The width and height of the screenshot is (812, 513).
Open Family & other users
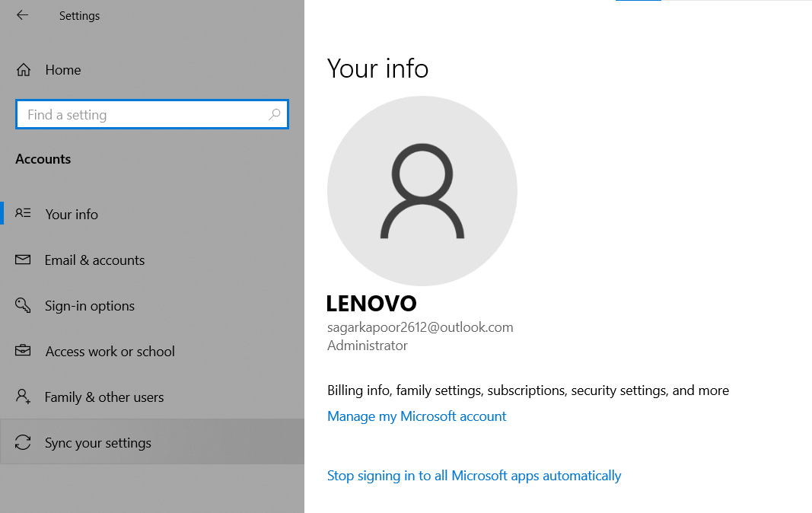point(104,397)
